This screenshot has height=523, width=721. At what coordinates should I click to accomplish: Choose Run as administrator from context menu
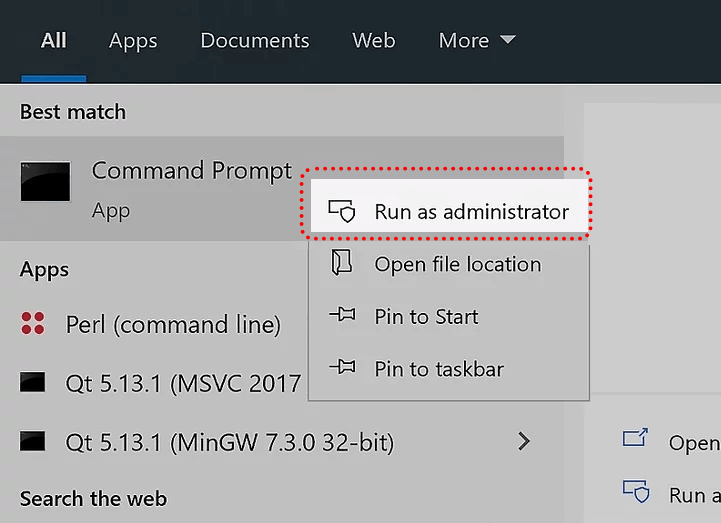click(x=471, y=212)
